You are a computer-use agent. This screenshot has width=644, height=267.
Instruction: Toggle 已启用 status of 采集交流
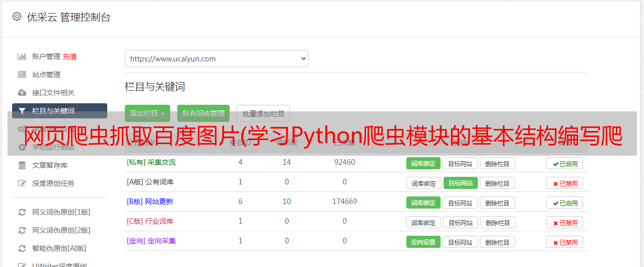565,163
